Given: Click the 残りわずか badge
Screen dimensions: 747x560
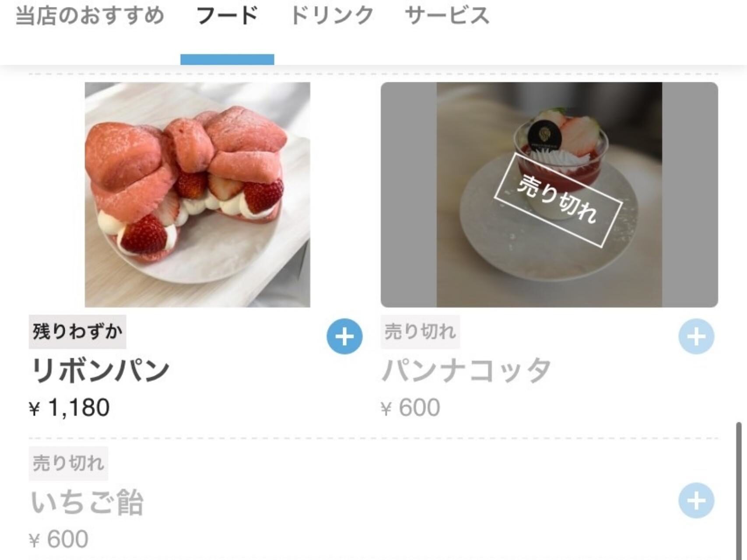Looking at the screenshot, I should [77, 332].
